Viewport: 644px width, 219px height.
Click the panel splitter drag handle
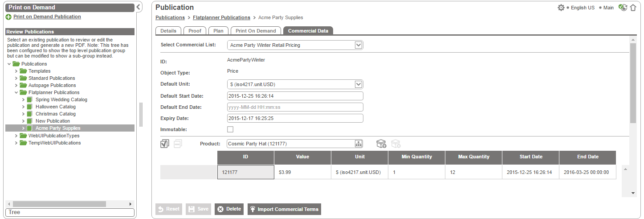tap(141, 114)
